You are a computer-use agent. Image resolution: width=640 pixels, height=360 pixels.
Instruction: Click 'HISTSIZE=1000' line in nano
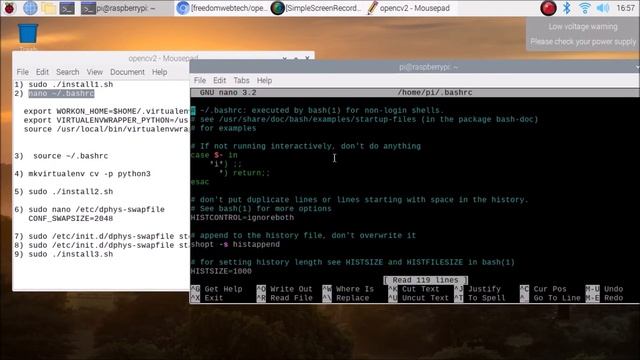[221, 271]
